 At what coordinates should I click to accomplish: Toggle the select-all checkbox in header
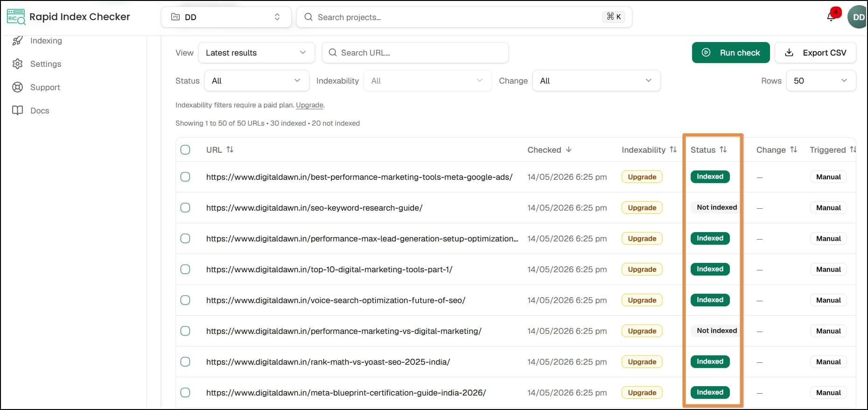tap(185, 150)
